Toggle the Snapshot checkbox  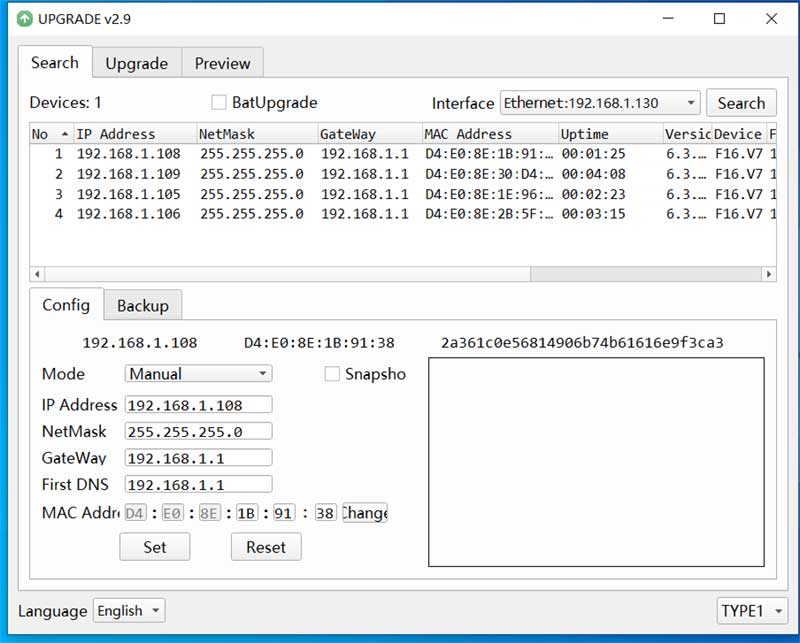point(333,374)
